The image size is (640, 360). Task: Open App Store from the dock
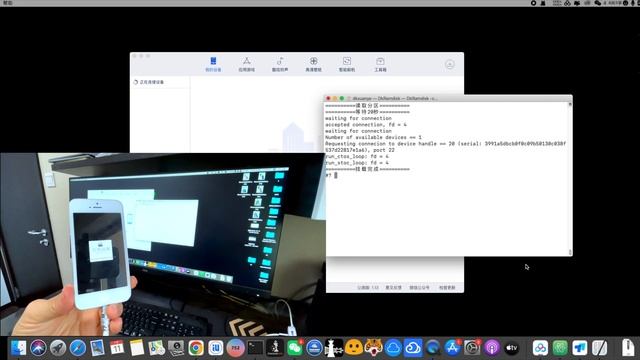point(452,348)
